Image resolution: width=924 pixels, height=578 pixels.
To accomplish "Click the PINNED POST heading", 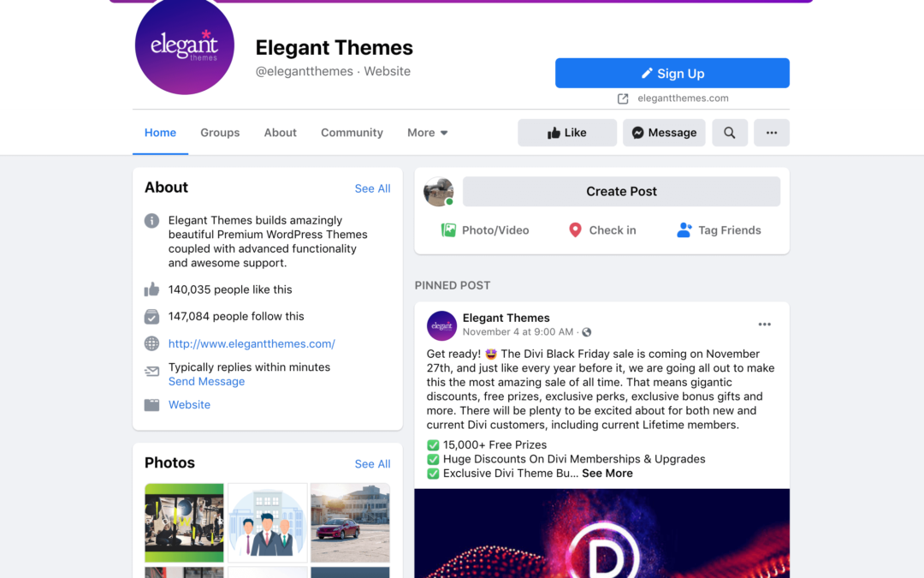I will (x=452, y=285).
